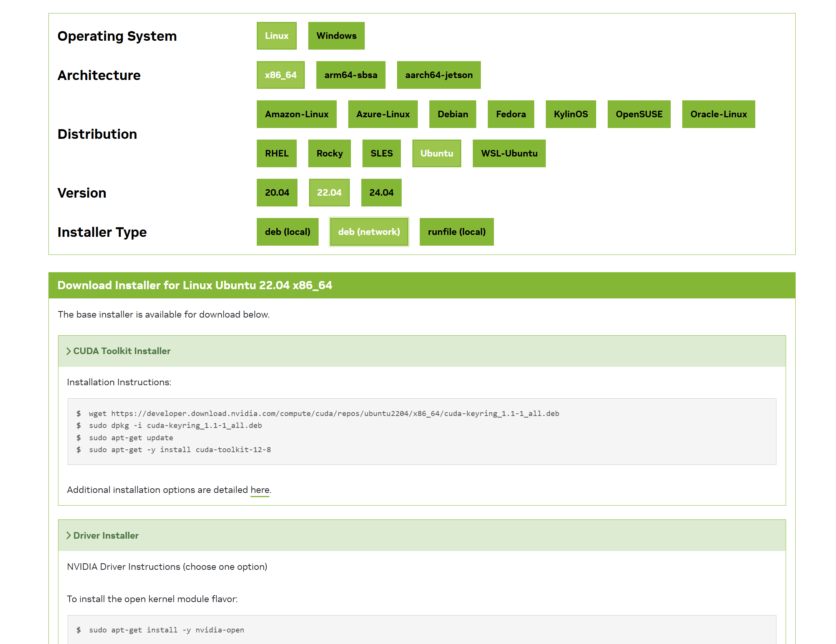The width and height of the screenshot is (836, 644).
Task: Click the 'sudo apt-get update' command
Action: (x=131, y=438)
